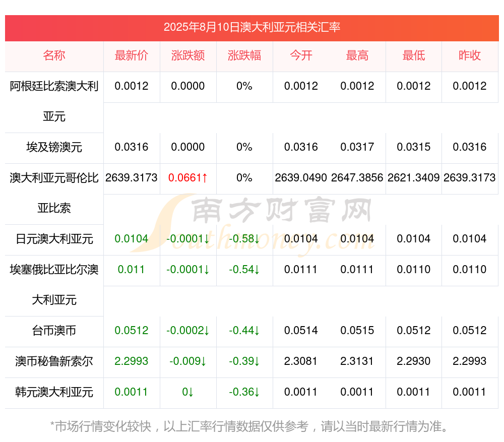The image size is (504, 442).
Task: Click the row name 澳币秘鲁新索尔
Action: tap(54, 361)
